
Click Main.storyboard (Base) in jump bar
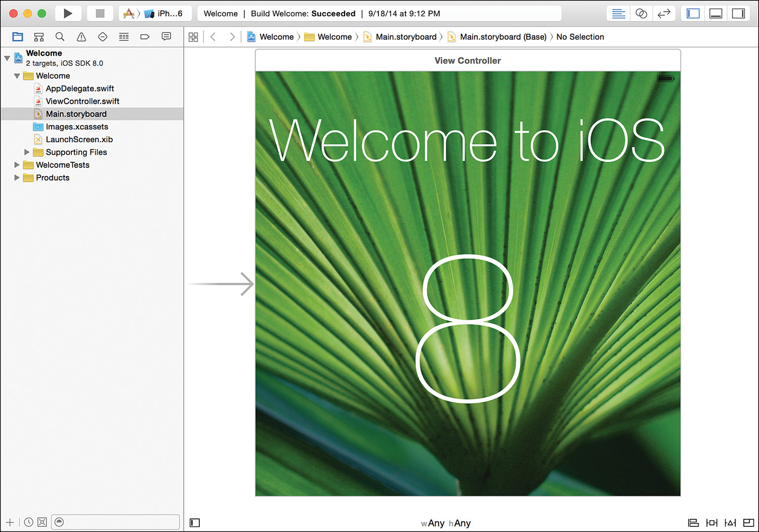(497, 37)
